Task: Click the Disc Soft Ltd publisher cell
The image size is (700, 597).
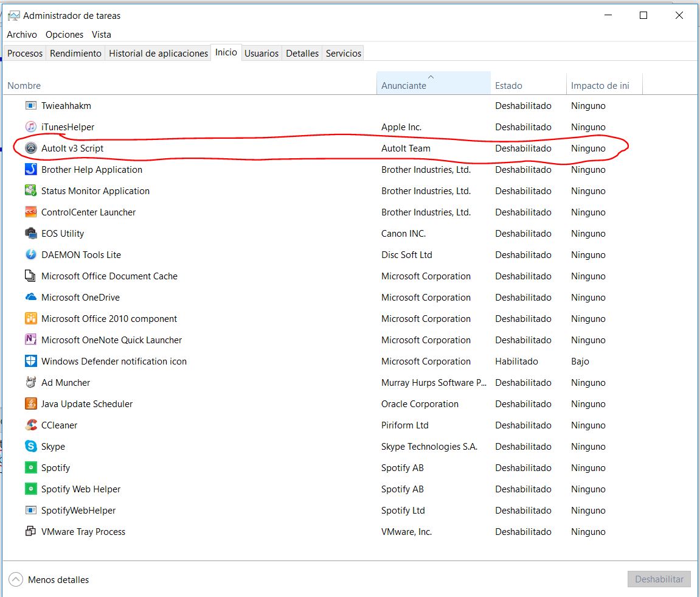Action: pyautogui.click(x=407, y=255)
